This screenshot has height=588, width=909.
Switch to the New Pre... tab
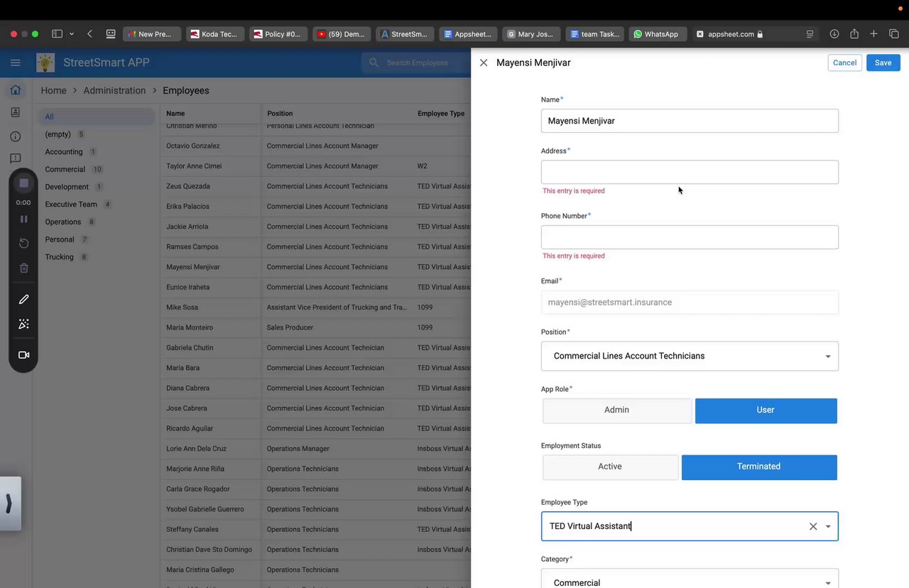click(x=152, y=33)
